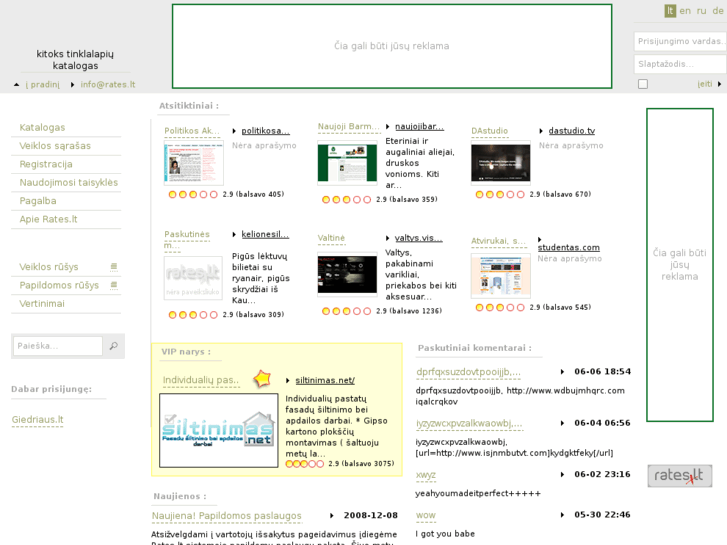Expand the Veiklos rūšys menu

(x=49, y=267)
